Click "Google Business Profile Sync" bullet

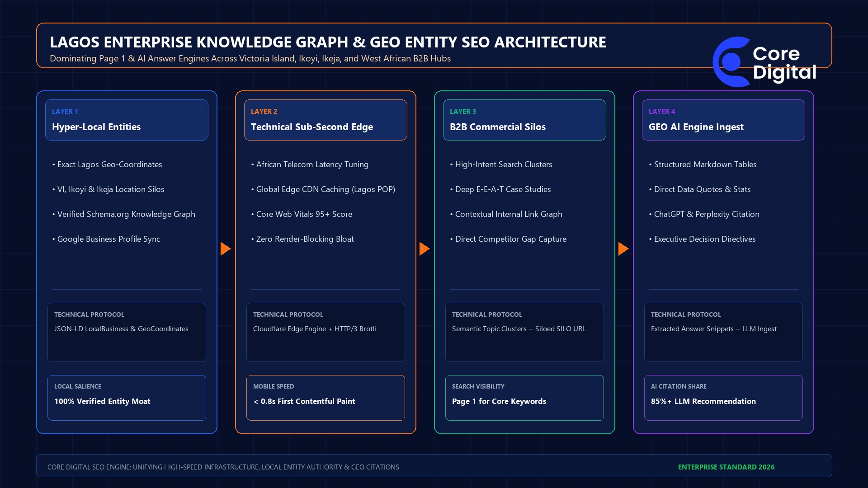pyautogui.click(x=106, y=239)
